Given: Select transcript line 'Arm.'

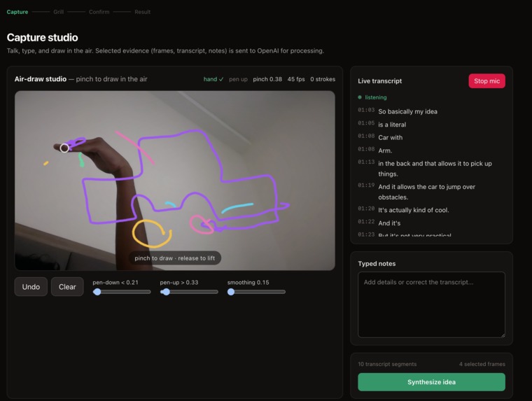Looking at the screenshot, I should (385, 150).
